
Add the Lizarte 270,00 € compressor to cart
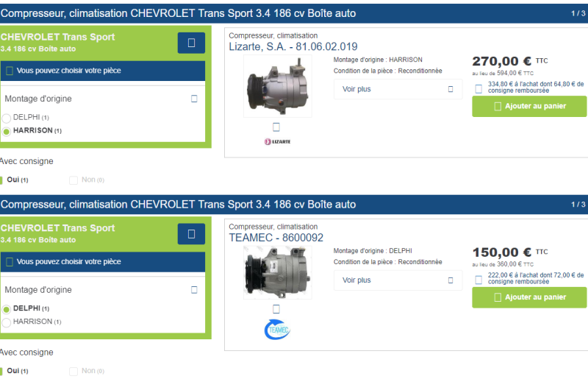tap(529, 106)
